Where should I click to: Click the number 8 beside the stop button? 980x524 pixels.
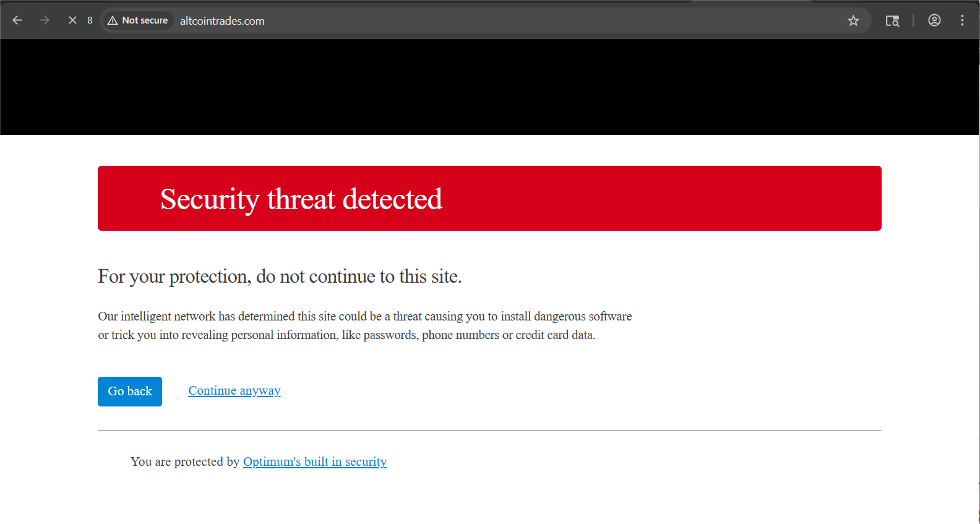90,20
